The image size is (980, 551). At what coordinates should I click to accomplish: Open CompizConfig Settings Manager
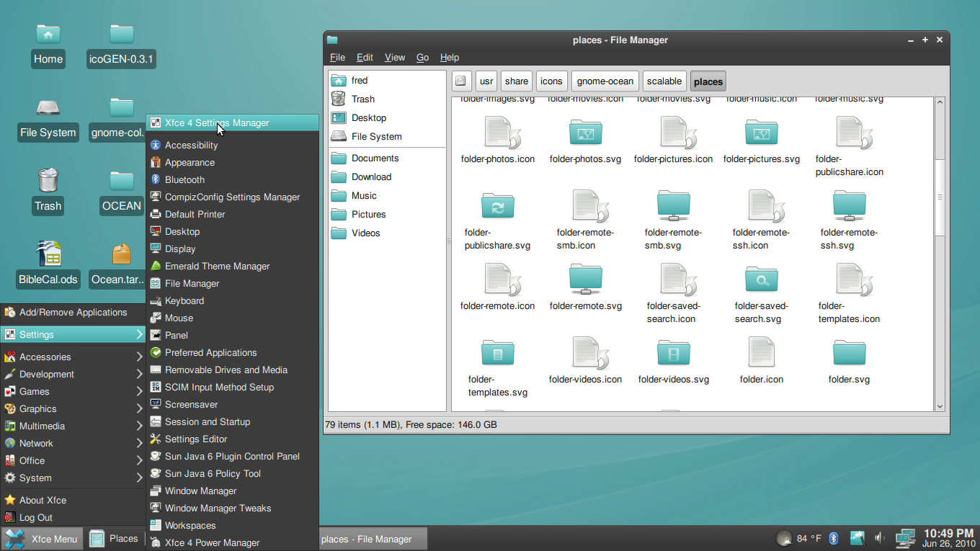pos(232,197)
